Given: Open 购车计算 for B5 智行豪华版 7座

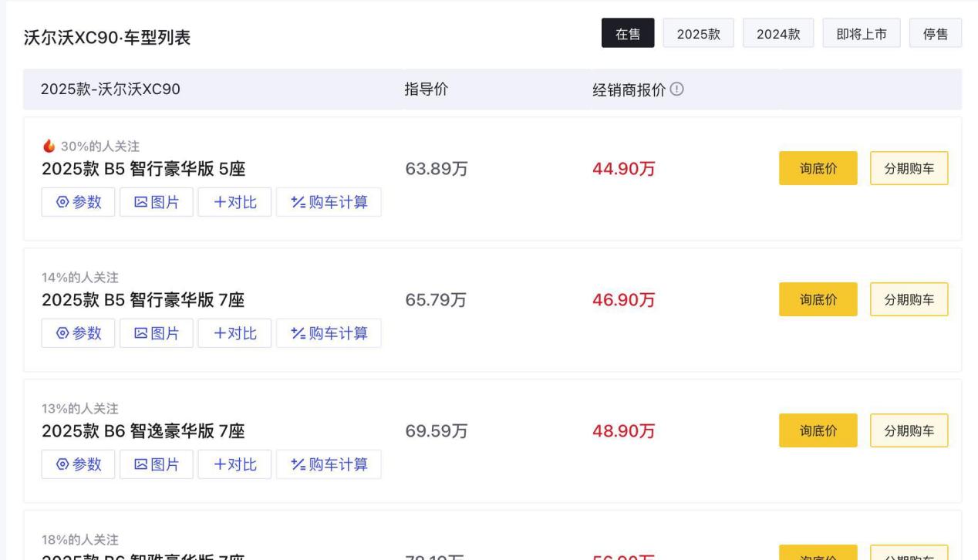Looking at the screenshot, I should click(329, 334).
